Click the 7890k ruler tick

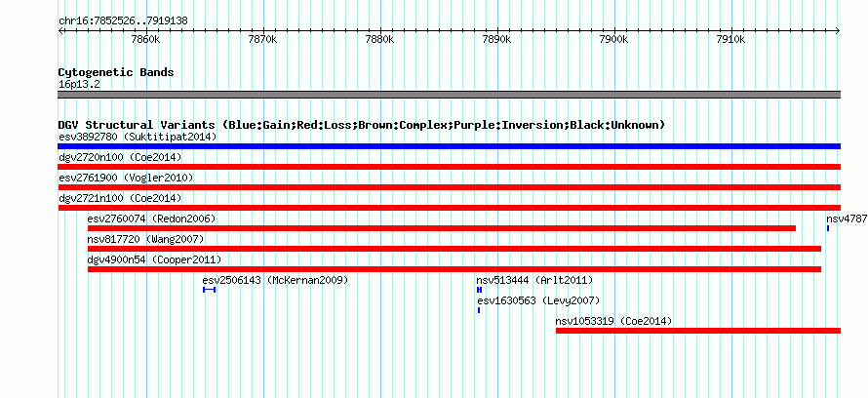(x=497, y=39)
